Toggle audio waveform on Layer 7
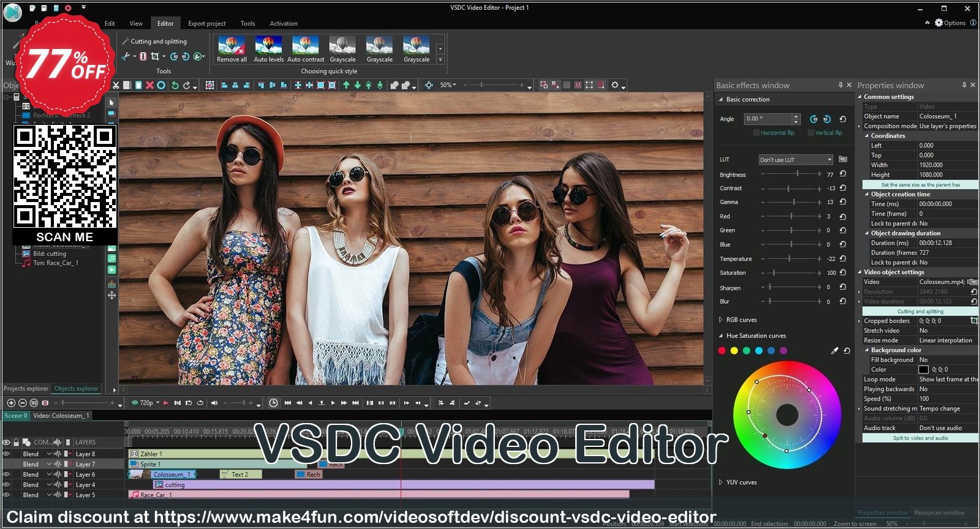The image size is (980, 529). click(x=58, y=465)
